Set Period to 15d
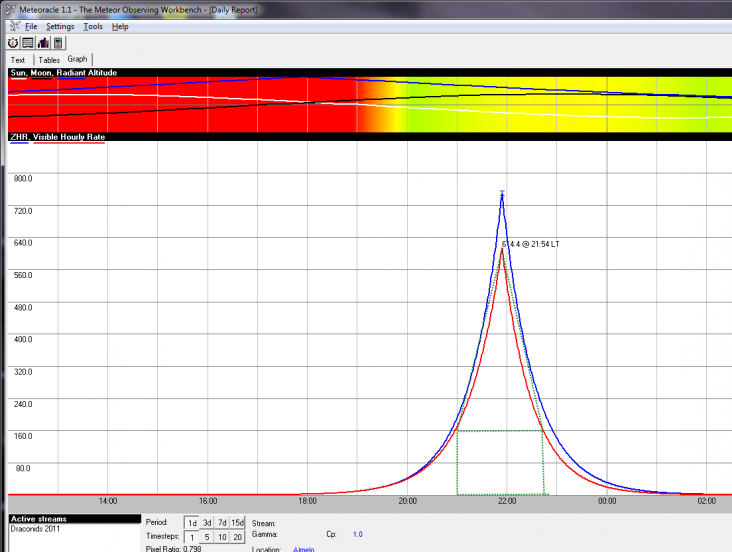 point(237,523)
